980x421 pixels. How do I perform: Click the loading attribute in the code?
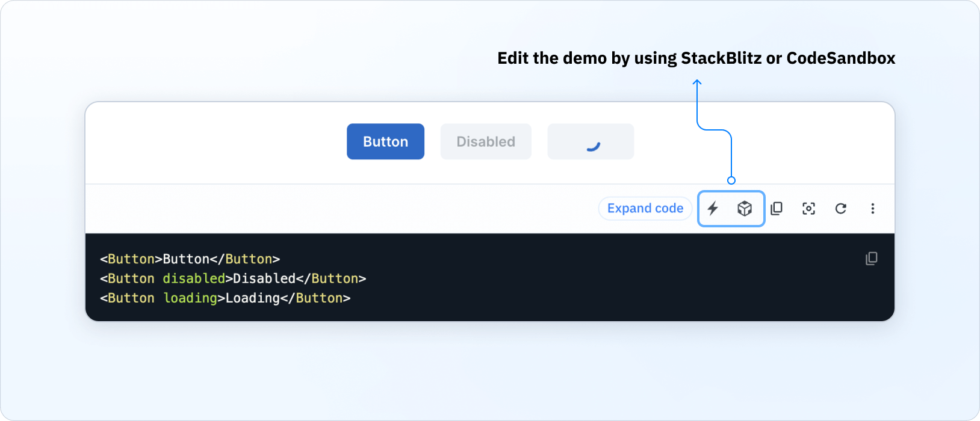tap(190, 298)
